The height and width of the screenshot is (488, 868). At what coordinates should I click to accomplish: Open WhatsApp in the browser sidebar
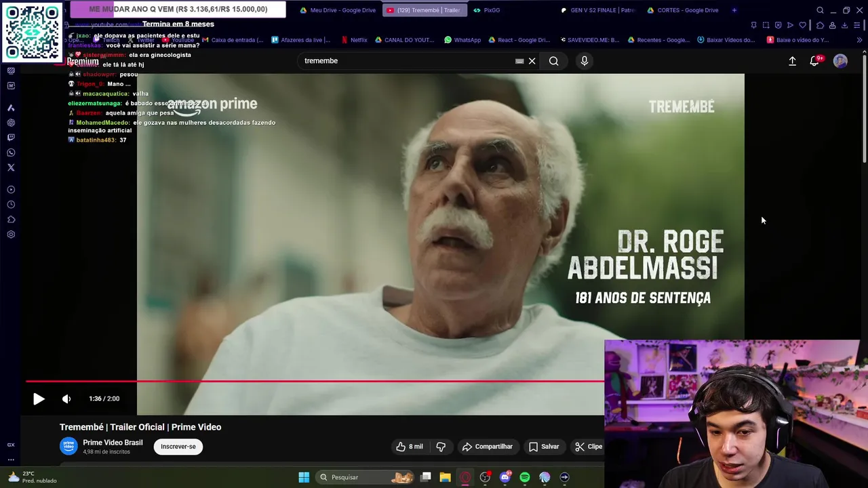click(11, 152)
